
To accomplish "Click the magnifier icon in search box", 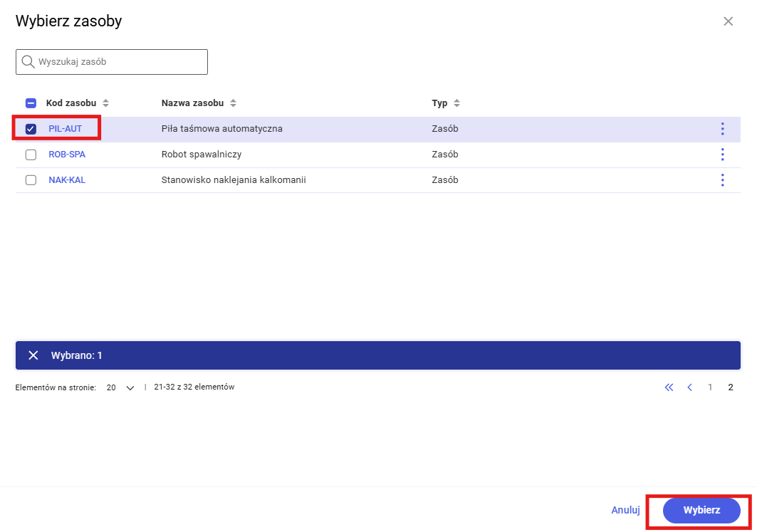I will [28, 62].
